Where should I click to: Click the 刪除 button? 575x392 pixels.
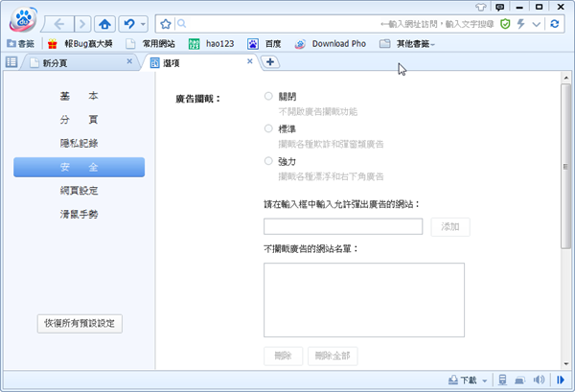[x=284, y=357]
